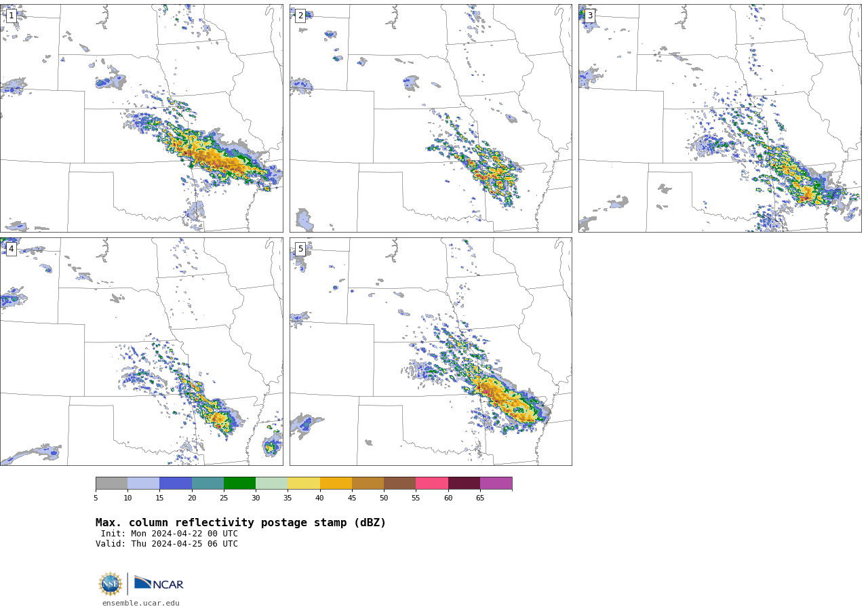This screenshot has width=868, height=611.
Task: Open ensemble member 1 reflectivity map
Action: click(x=142, y=118)
